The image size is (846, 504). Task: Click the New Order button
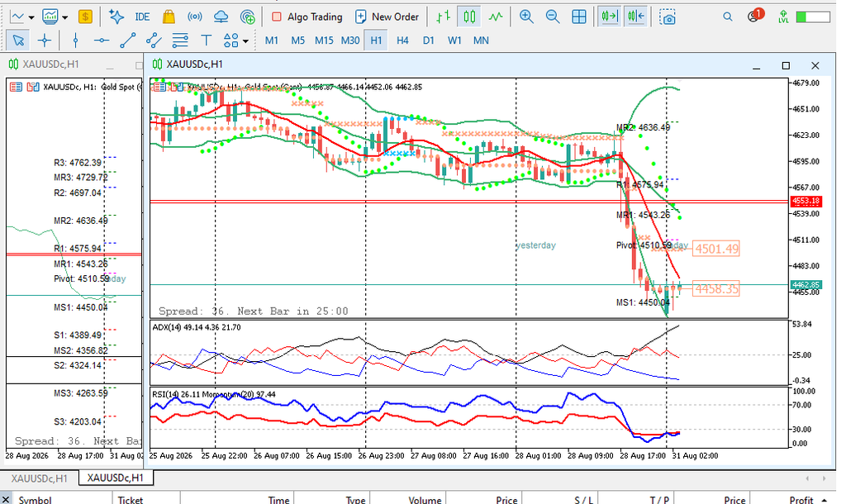tap(387, 17)
